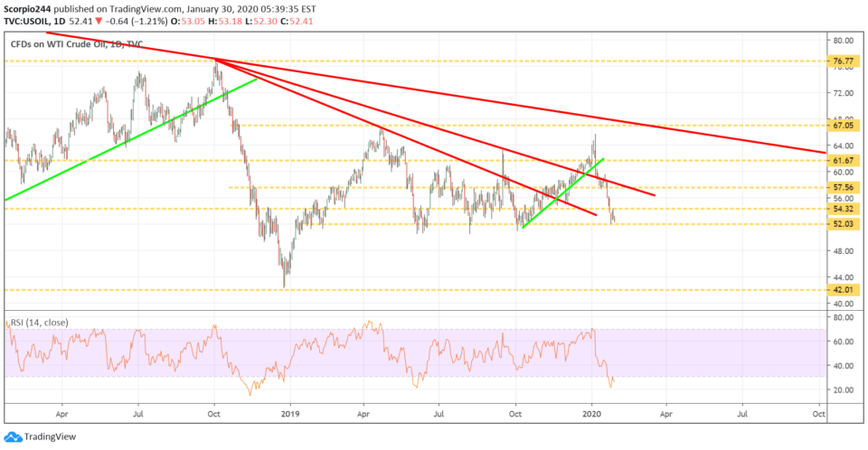
Task: Select the 54.32 price level label
Action: [x=843, y=209]
